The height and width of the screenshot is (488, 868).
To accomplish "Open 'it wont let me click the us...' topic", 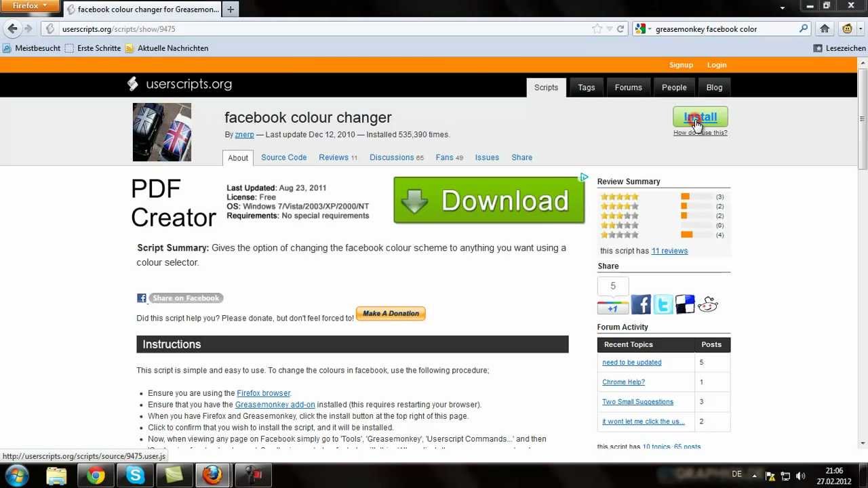I will tap(644, 422).
